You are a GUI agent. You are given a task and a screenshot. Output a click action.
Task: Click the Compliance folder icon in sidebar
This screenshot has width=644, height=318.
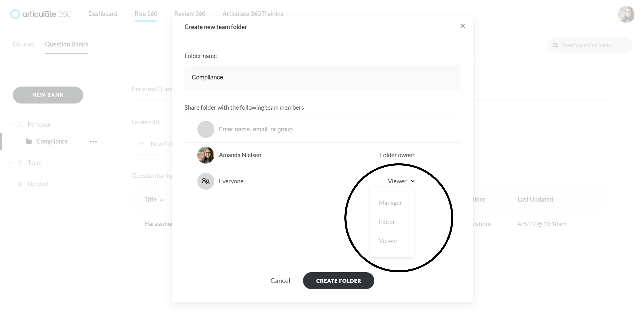pos(29,142)
